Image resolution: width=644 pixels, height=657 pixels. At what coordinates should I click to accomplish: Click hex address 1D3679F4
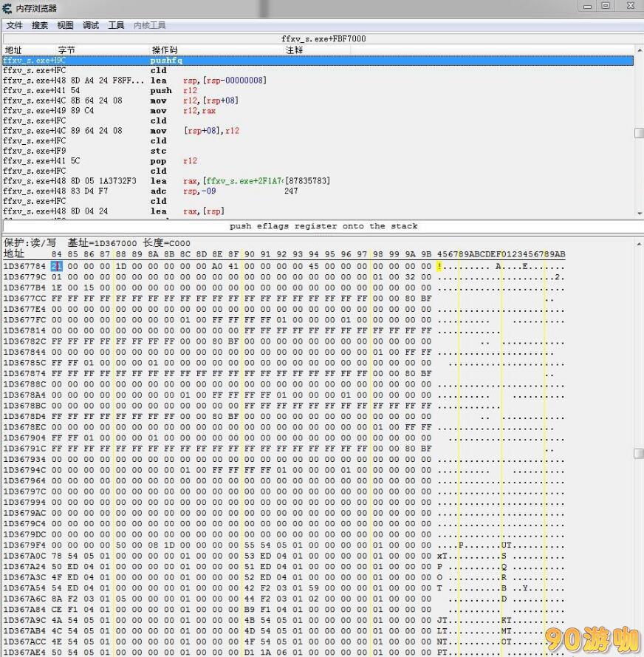(x=24, y=545)
